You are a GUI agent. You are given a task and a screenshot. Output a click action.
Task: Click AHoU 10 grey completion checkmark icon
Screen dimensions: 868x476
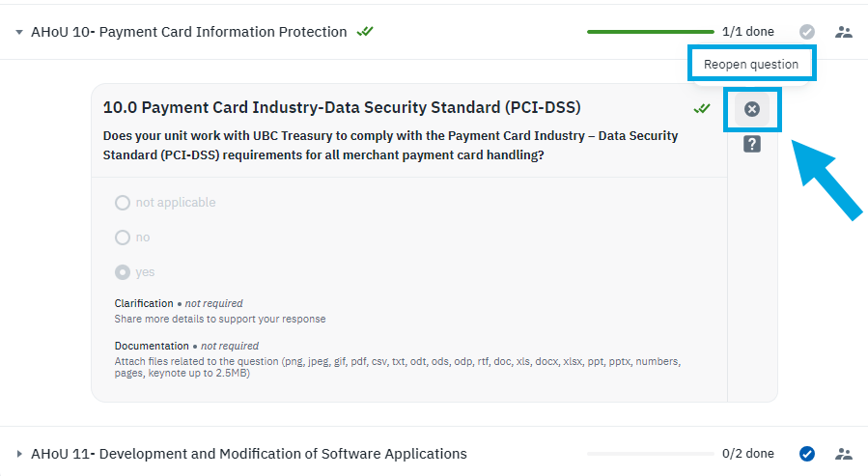coord(807,32)
